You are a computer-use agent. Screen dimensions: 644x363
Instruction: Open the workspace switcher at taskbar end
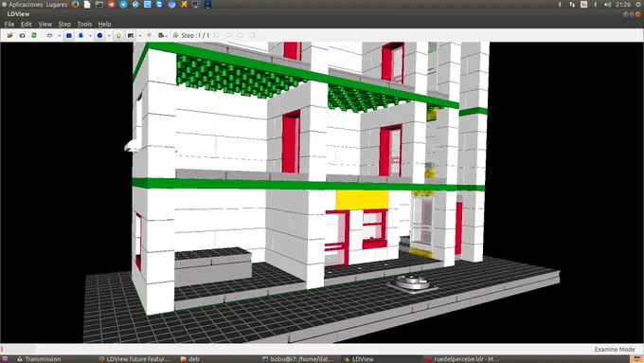coord(637,359)
